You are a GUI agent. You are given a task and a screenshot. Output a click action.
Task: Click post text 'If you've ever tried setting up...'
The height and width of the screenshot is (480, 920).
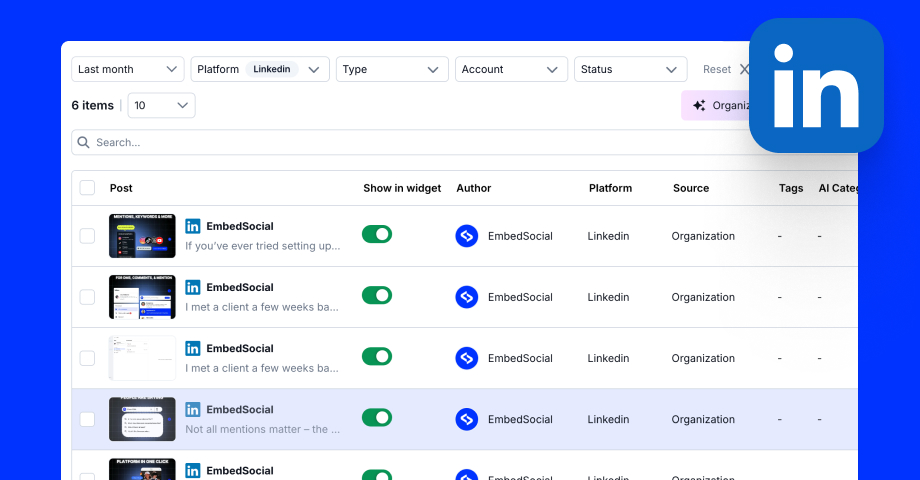point(263,246)
